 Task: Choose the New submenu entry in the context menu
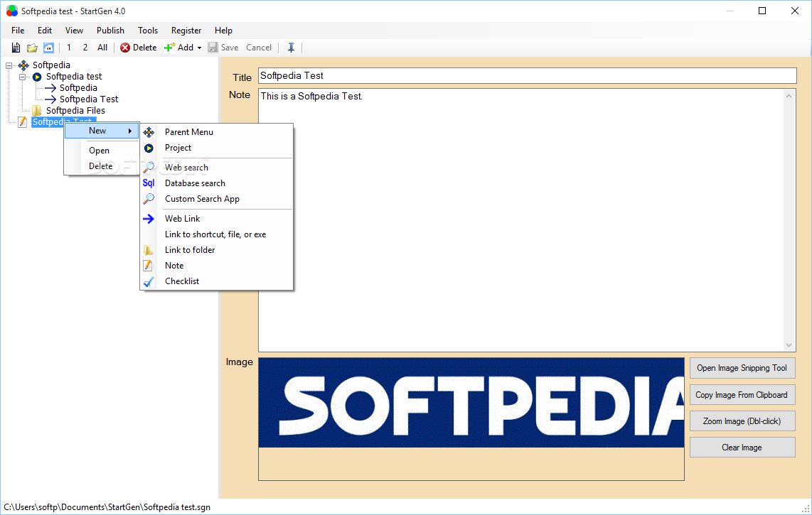pos(102,131)
